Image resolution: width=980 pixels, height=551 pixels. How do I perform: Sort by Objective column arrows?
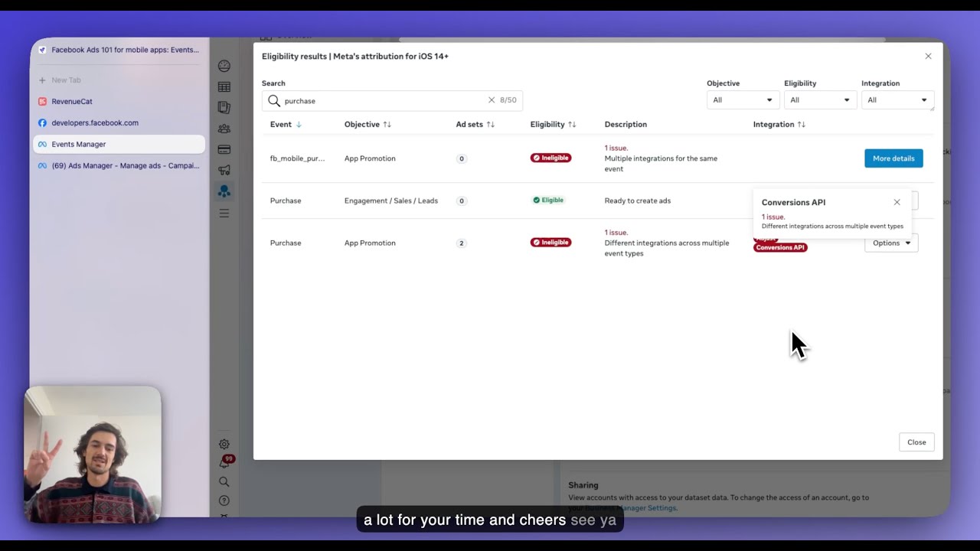[x=387, y=124]
